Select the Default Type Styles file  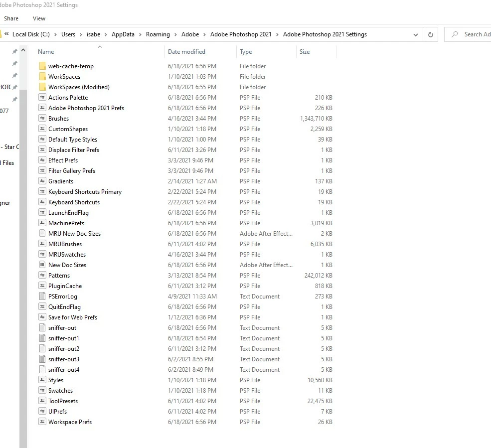click(x=73, y=140)
